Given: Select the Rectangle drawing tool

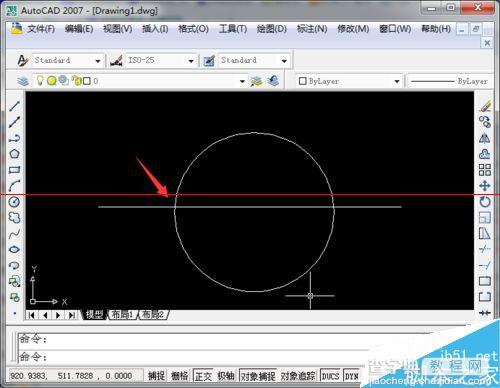Looking at the screenshot, I should (14, 170).
